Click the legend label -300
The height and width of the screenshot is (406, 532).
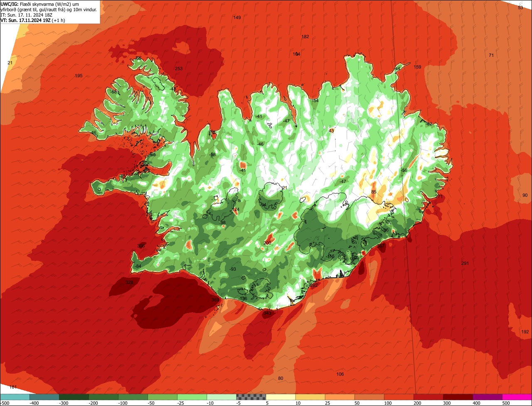(64, 403)
